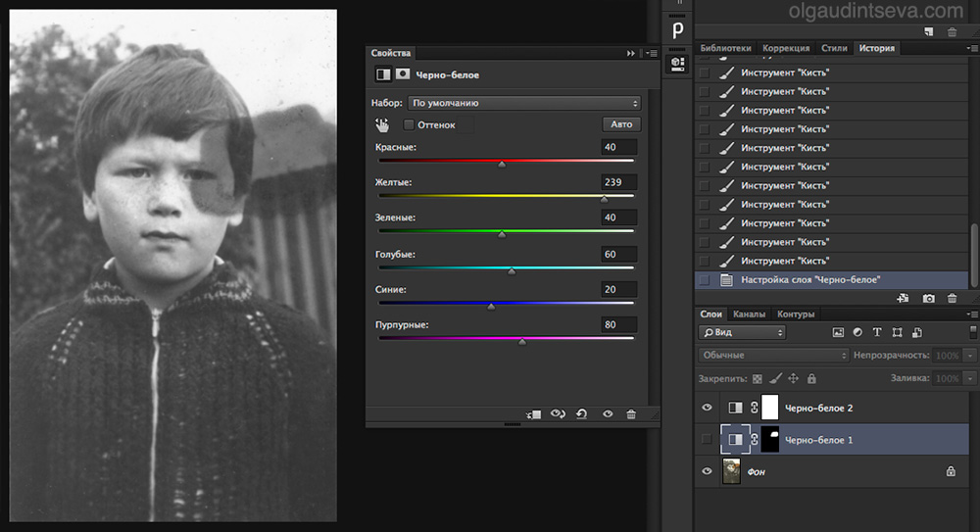980x532 pixels.
Task: Open the Набор preset dropdown
Action: (523, 103)
